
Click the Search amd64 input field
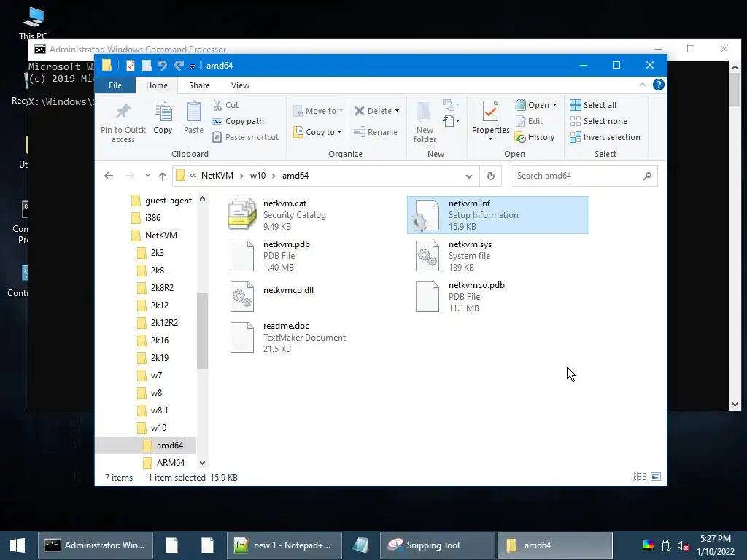point(576,176)
